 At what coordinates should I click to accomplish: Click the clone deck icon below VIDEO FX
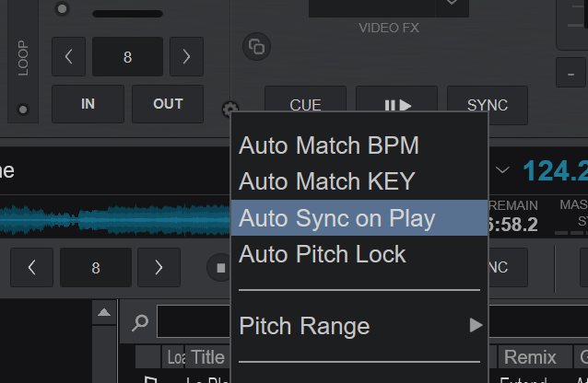(256, 47)
